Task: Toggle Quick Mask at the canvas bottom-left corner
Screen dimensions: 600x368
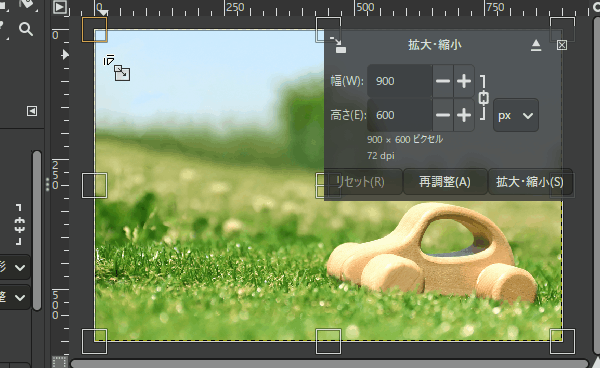Action: pyautogui.click(x=59, y=362)
